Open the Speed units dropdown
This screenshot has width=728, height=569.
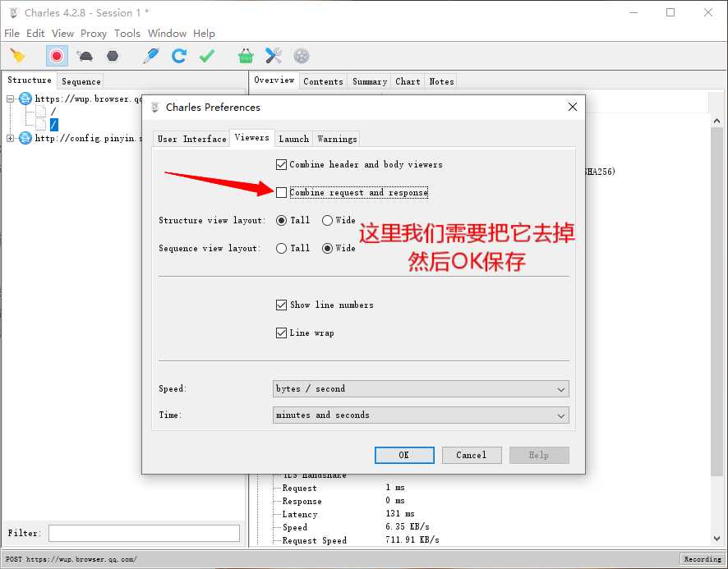click(x=421, y=389)
